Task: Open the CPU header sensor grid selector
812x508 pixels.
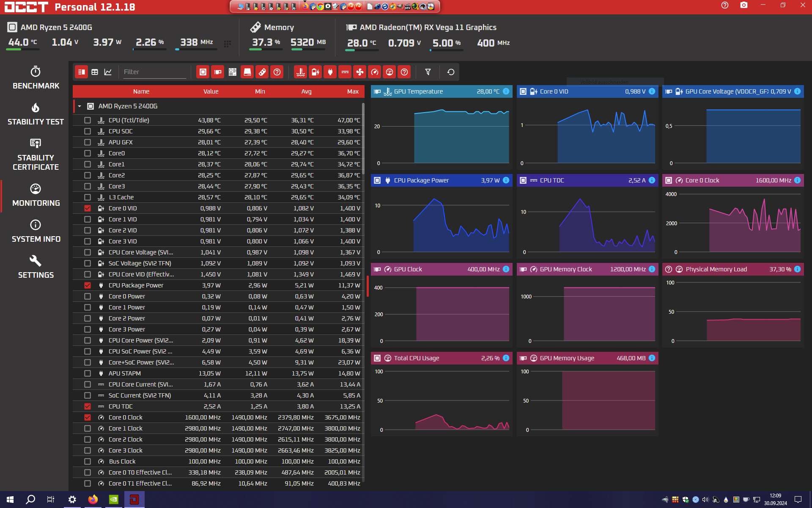Action: point(228,44)
